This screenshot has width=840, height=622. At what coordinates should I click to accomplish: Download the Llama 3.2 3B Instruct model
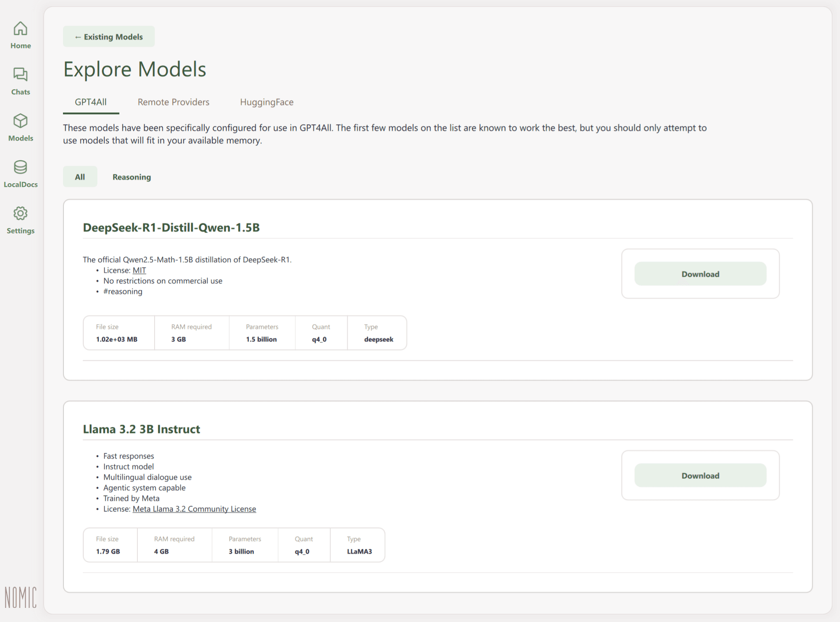coord(700,476)
